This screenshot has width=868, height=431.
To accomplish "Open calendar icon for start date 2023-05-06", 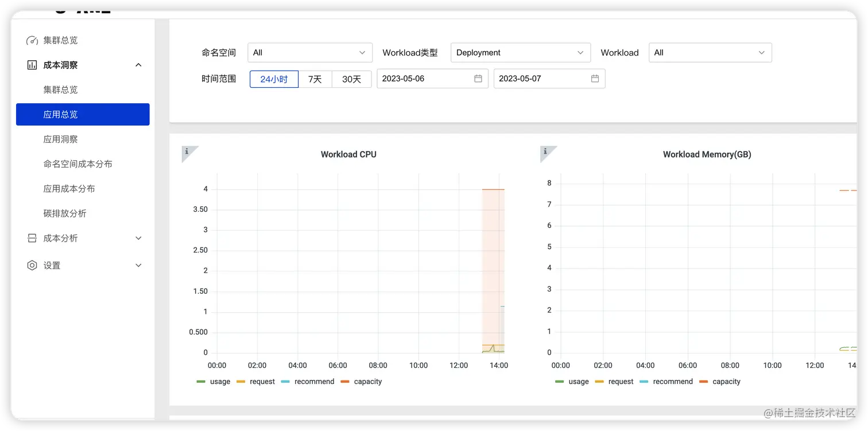I will tap(478, 79).
